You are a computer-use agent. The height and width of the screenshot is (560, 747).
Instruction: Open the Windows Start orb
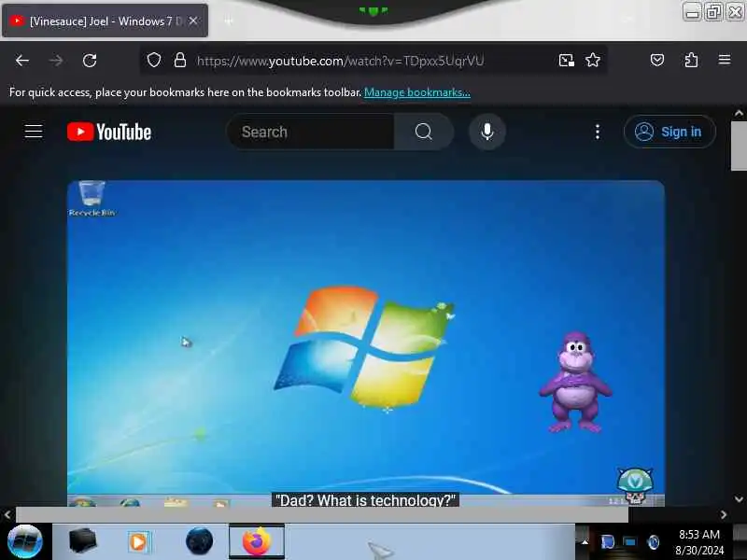(25, 542)
